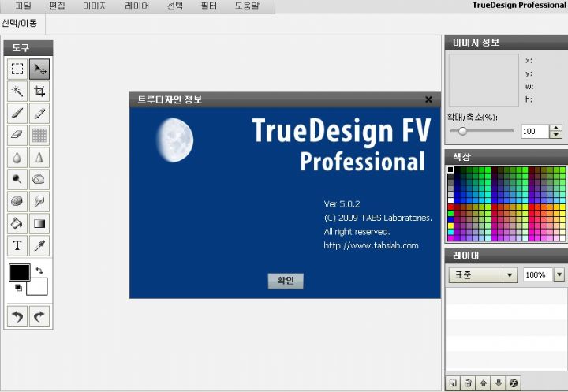Click the zoom slider handle
The height and width of the screenshot is (392, 568).
pos(462,131)
